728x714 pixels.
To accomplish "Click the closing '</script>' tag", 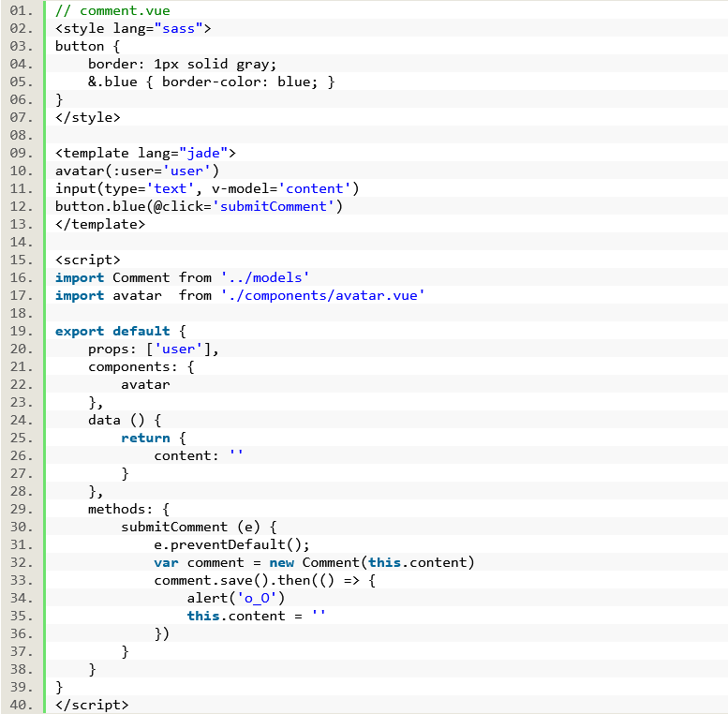I will tap(92, 705).
